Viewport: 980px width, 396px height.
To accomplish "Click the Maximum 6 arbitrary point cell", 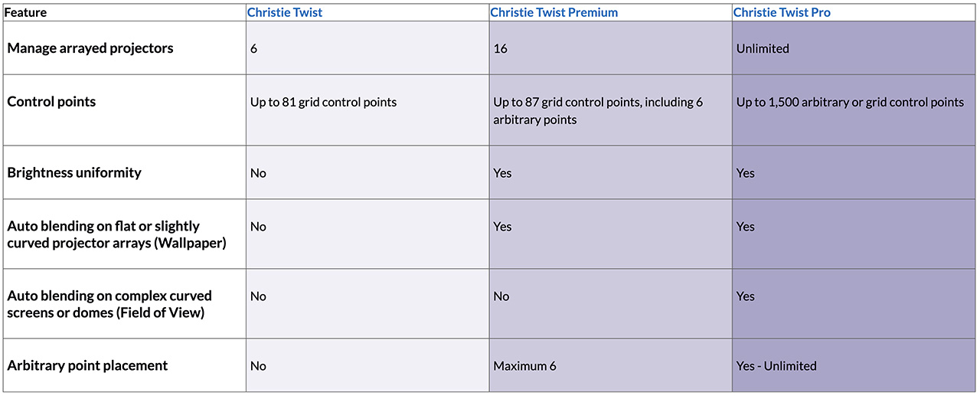I will click(524, 365).
